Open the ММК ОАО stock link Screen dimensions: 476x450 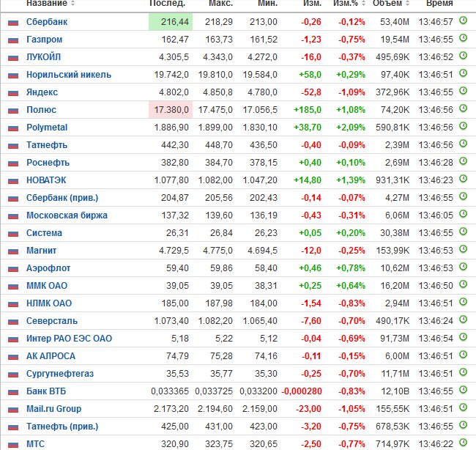click(x=47, y=286)
